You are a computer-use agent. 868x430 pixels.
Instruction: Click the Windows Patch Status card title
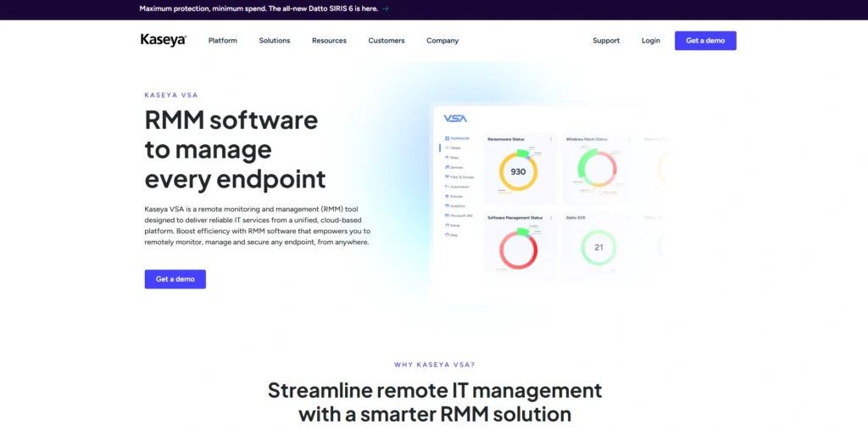(x=587, y=139)
